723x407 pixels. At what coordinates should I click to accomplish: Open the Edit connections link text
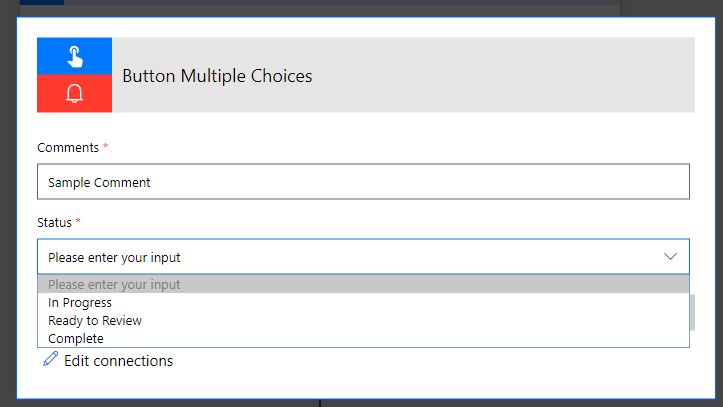pyautogui.click(x=118, y=361)
